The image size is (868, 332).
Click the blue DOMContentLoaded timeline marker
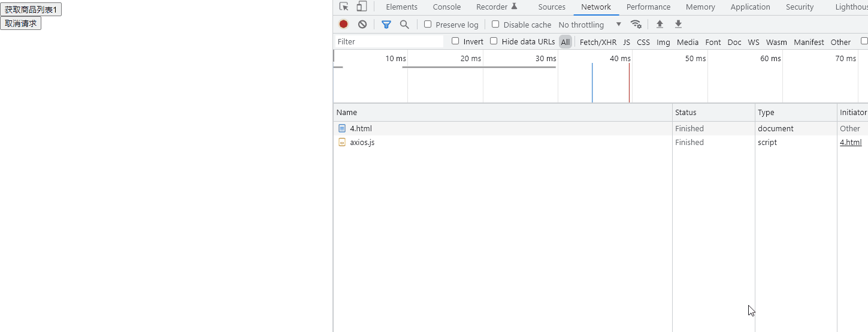(592, 83)
